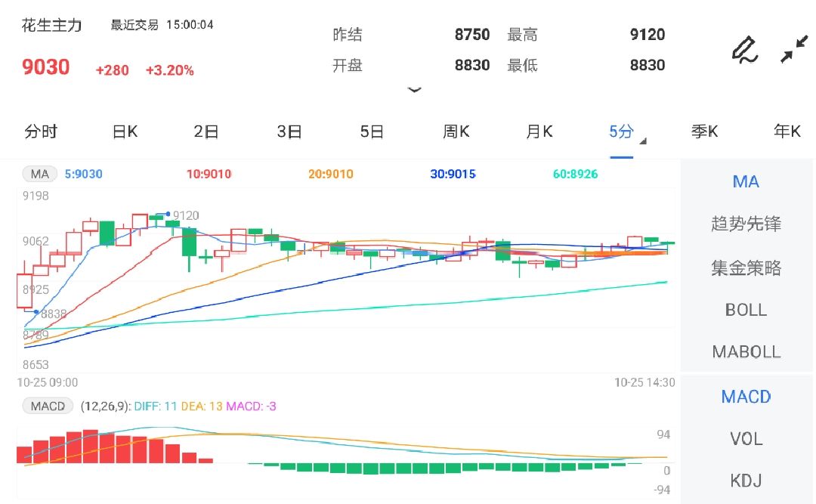This screenshot has height=504, width=816.
Task: Select 趋势先锋 indicator
Action: coord(746,224)
